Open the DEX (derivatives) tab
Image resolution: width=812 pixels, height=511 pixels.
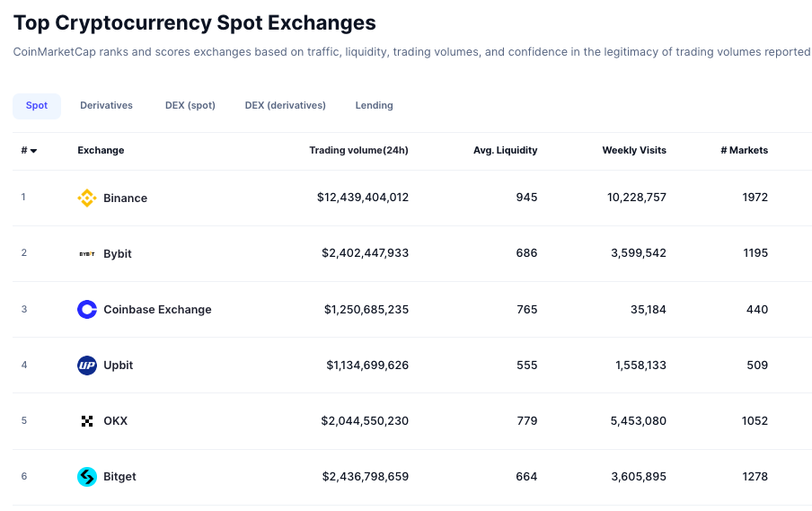click(x=286, y=106)
